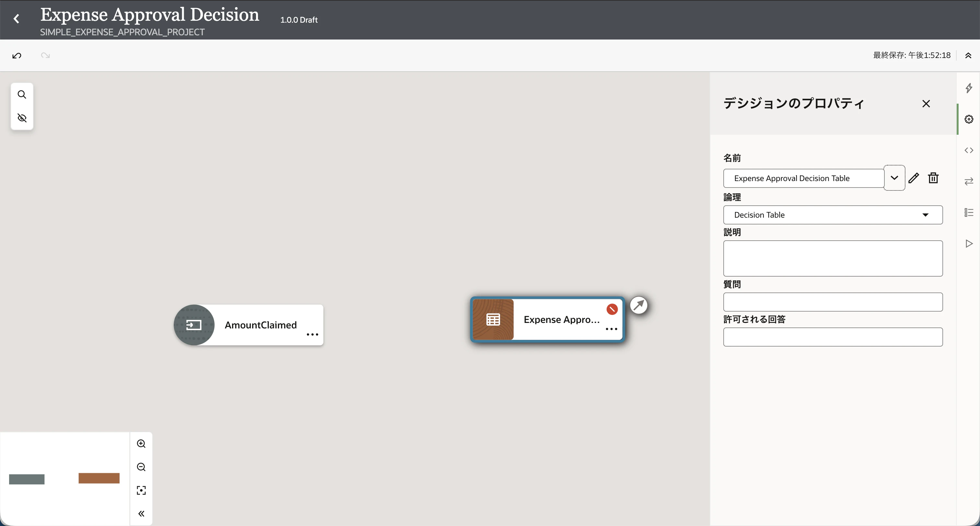Click the edit pencil next to decision name
This screenshot has height=526, width=980.
(914, 178)
